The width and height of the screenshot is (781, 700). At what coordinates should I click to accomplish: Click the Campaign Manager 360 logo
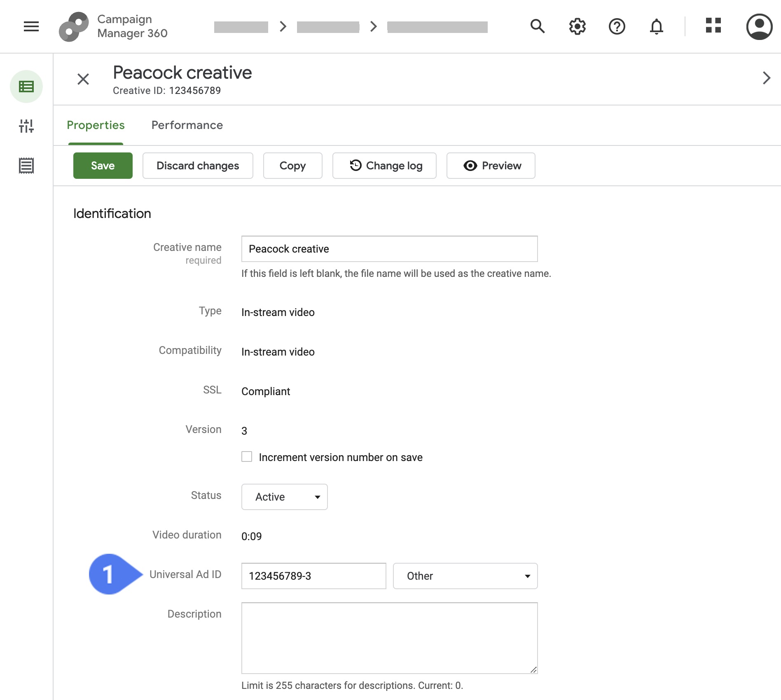coord(113,26)
